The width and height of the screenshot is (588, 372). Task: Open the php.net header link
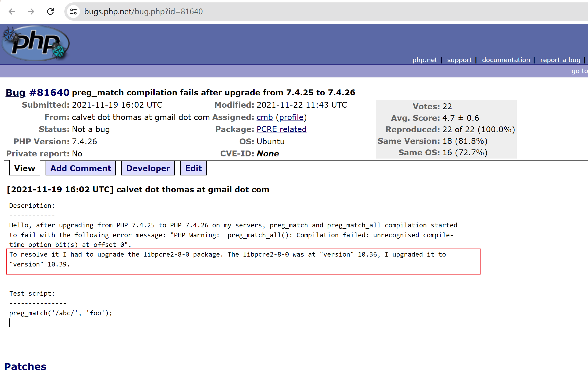[x=425, y=60]
